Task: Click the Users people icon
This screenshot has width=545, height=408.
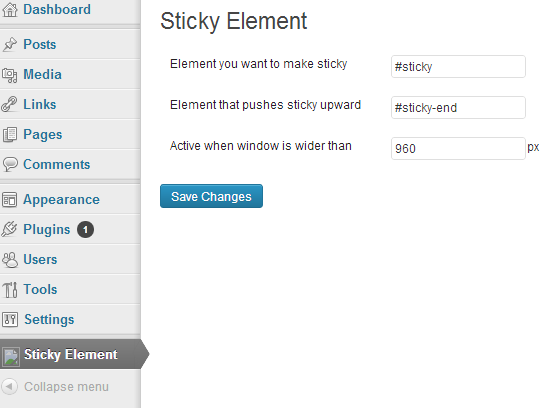Action: [10, 260]
